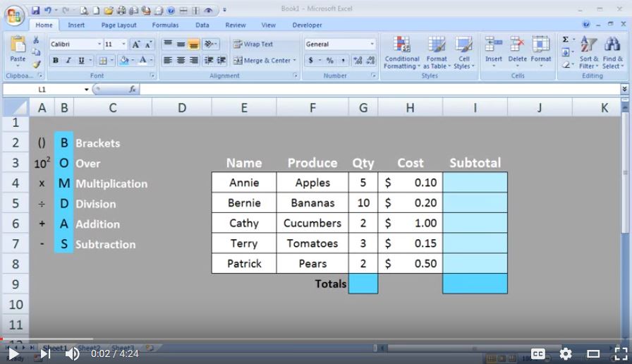Expand the Name Box dropdown arrow
This screenshot has width=632, height=364.
[x=86, y=90]
